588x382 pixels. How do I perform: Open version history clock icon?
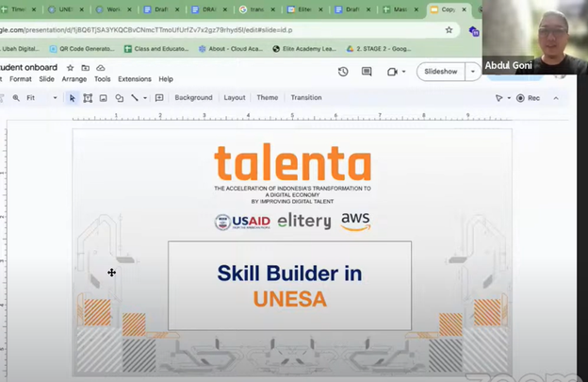click(x=343, y=72)
